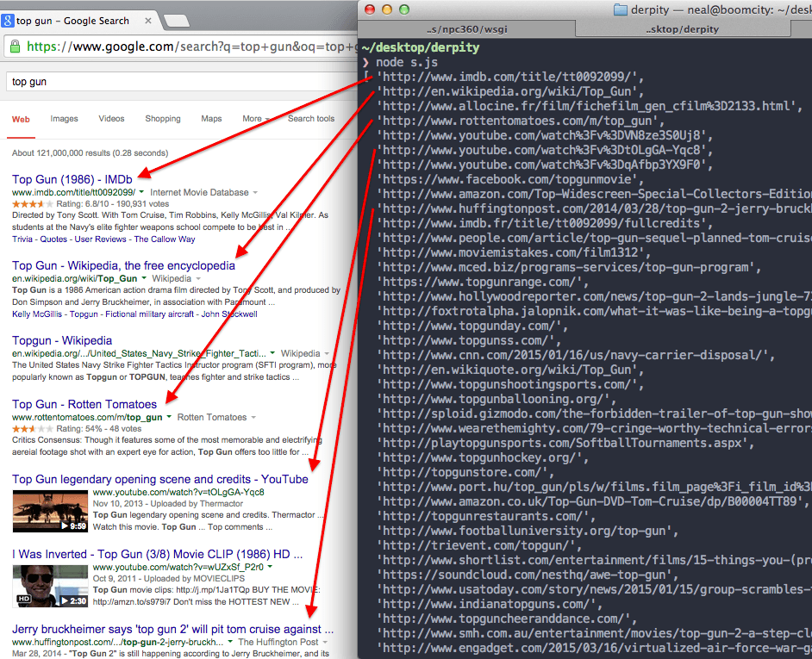This screenshot has height=659, width=812.
Task: Play the 9:59 opening scene video thumbnail
Action: coord(50,512)
